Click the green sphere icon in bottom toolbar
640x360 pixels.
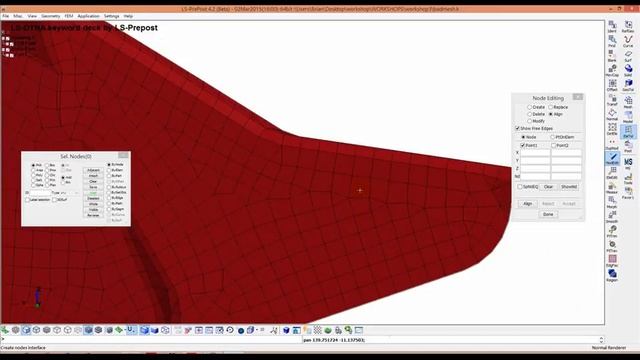point(327,330)
